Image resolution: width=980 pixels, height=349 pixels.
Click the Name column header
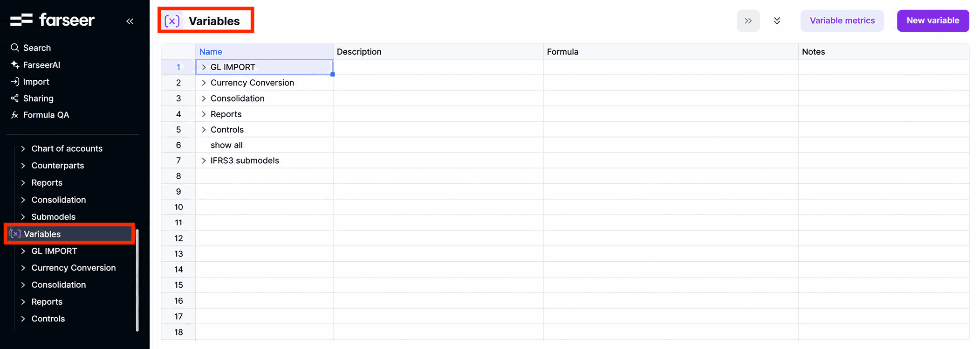264,51
